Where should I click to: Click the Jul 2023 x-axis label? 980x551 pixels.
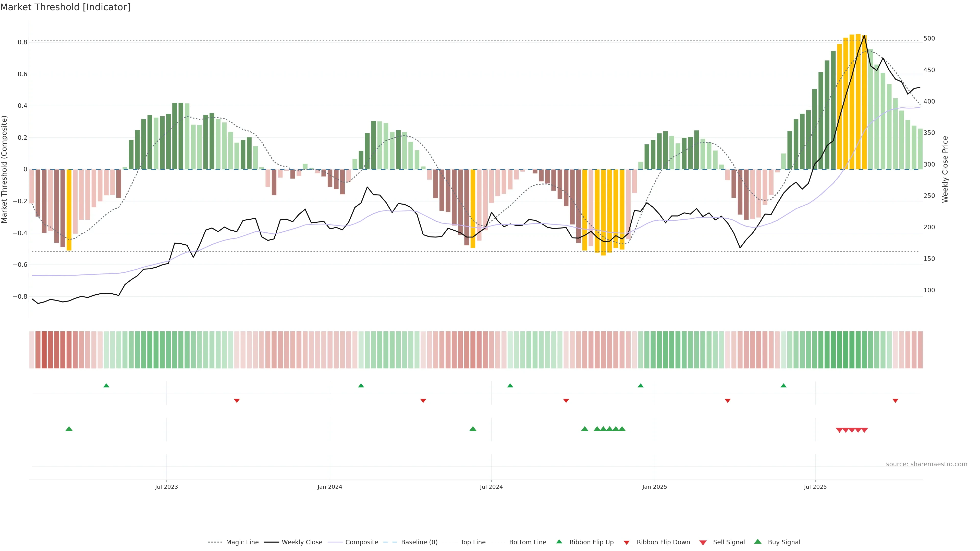(166, 487)
